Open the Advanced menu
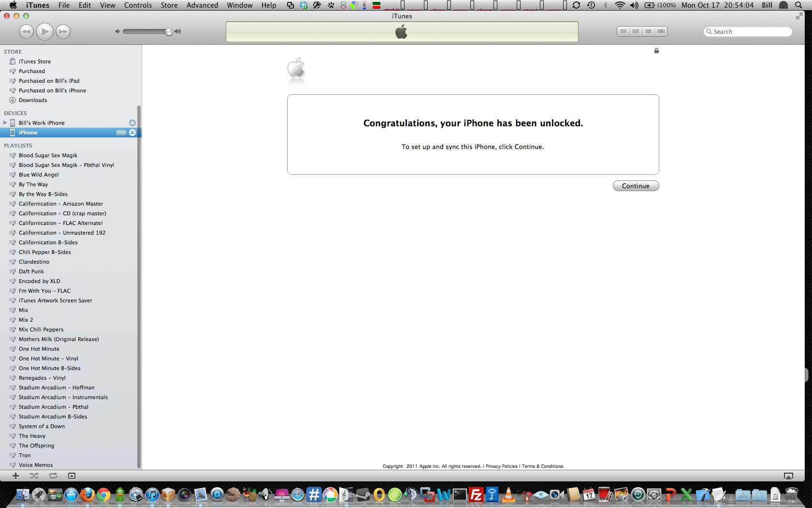The height and width of the screenshot is (508, 812). [202, 5]
